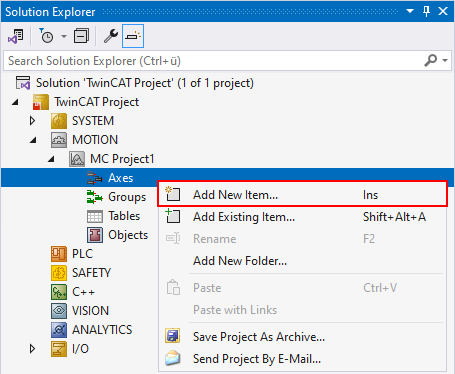The width and height of the screenshot is (455, 374).
Task: Open the Solution Explorer window options dropdown
Action: (410, 11)
